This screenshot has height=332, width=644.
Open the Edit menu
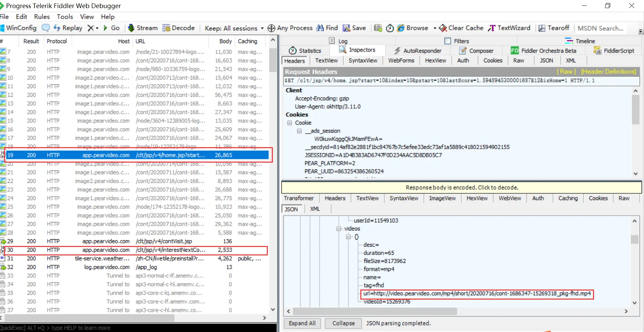coord(21,17)
